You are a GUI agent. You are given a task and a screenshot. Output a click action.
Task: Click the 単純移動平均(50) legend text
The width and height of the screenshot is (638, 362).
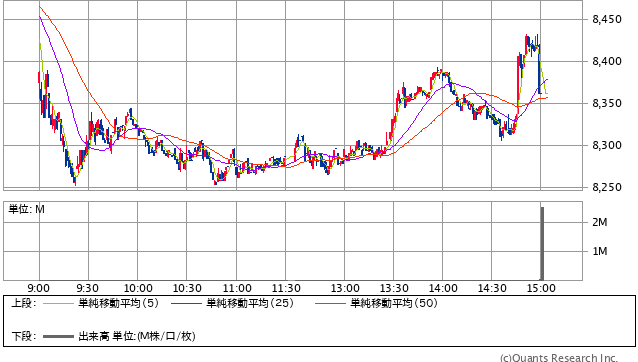click(x=394, y=303)
